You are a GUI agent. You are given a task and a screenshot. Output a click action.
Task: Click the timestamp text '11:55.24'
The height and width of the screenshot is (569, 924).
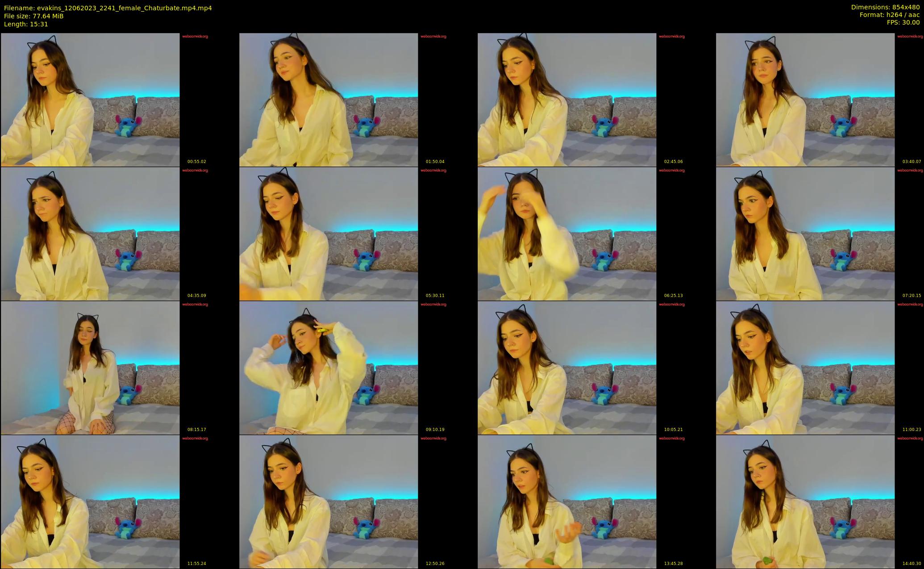(197, 564)
